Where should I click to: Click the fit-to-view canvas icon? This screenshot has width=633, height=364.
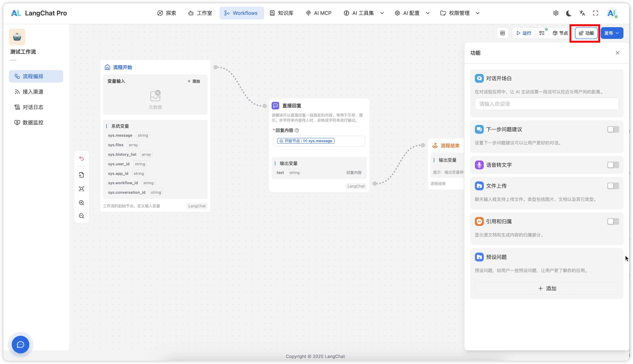coord(82,189)
